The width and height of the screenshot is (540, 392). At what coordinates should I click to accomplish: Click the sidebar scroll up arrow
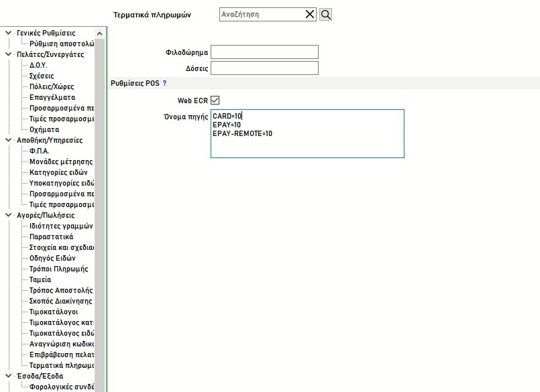click(100, 34)
